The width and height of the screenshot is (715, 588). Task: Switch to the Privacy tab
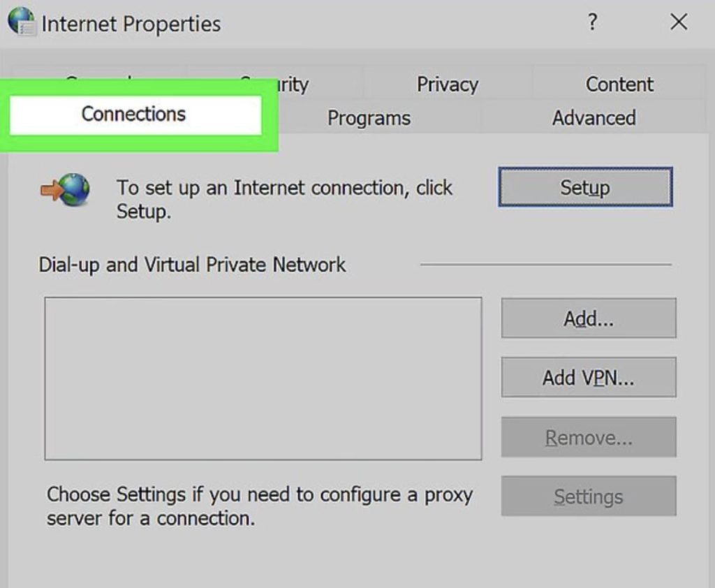point(447,84)
